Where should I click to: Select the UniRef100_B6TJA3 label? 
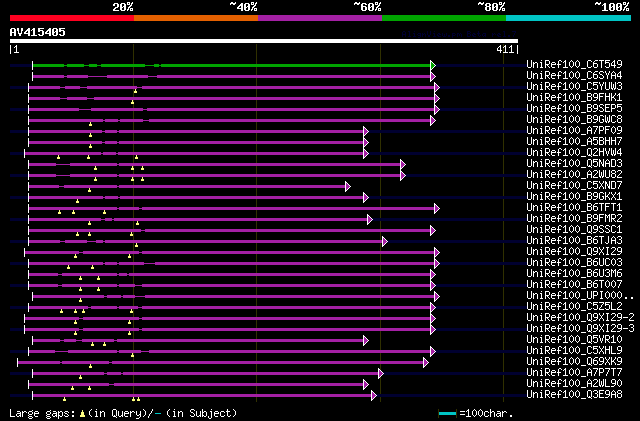(x=574, y=241)
